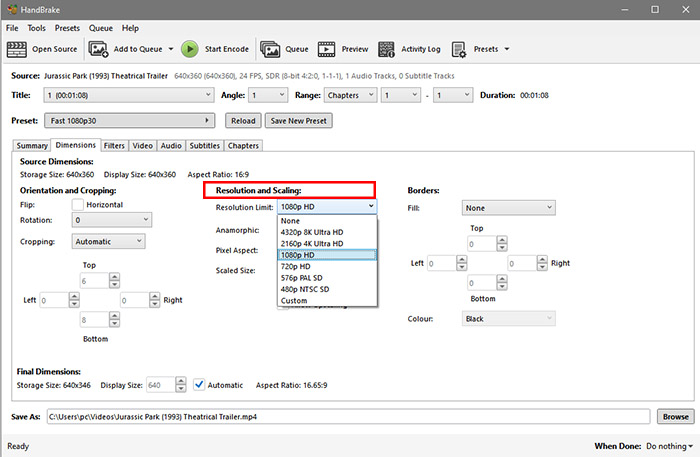Select None in resolution limit list

[x=327, y=221]
